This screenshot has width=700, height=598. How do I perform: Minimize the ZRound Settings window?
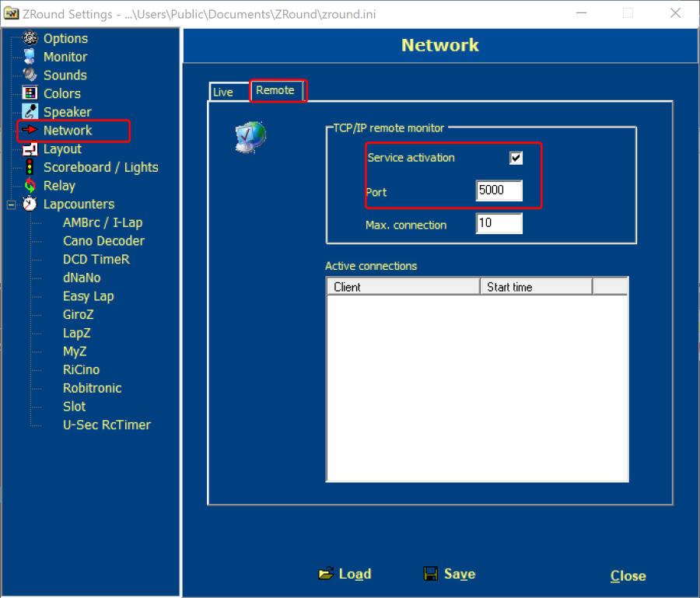point(581,13)
